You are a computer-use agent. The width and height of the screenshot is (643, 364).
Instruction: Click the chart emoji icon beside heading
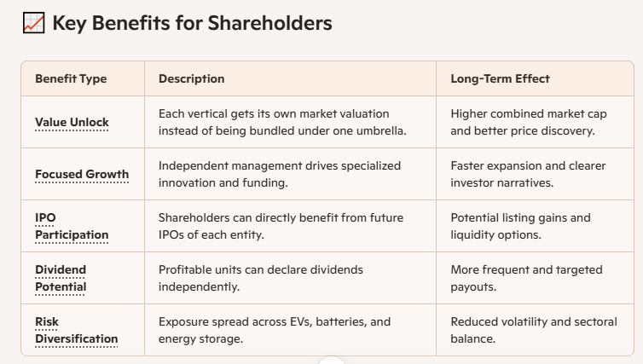(x=33, y=22)
